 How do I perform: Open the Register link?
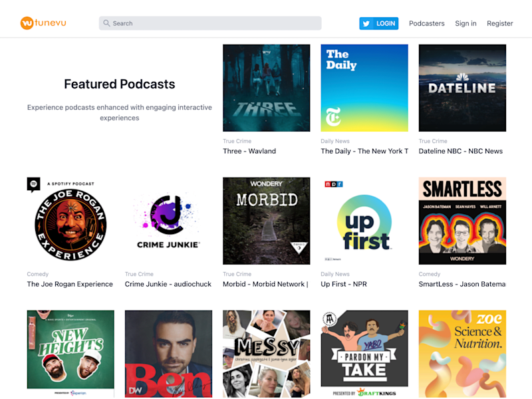(500, 23)
